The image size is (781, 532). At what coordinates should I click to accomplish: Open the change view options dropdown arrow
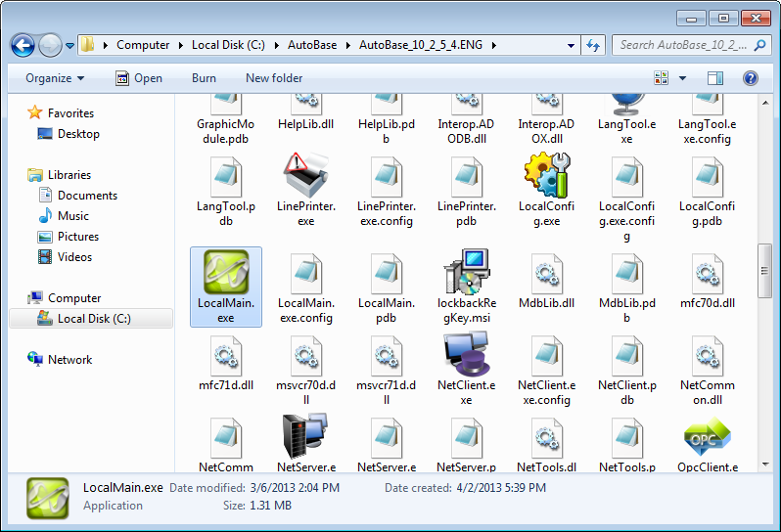pos(682,78)
